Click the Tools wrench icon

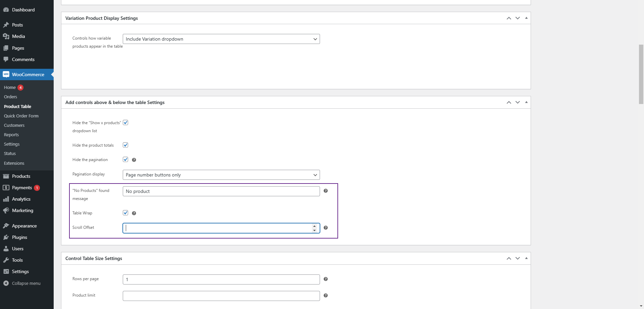[x=6, y=260]
